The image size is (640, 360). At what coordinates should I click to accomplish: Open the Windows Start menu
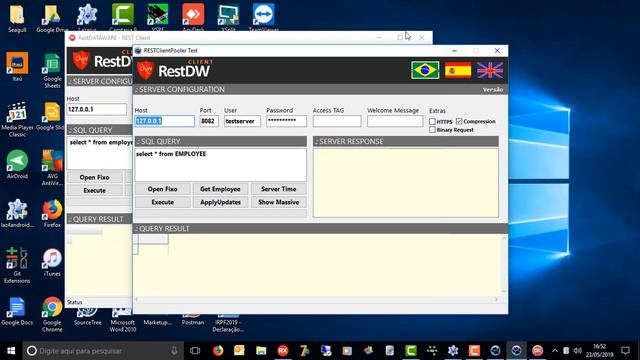point(11,351)
